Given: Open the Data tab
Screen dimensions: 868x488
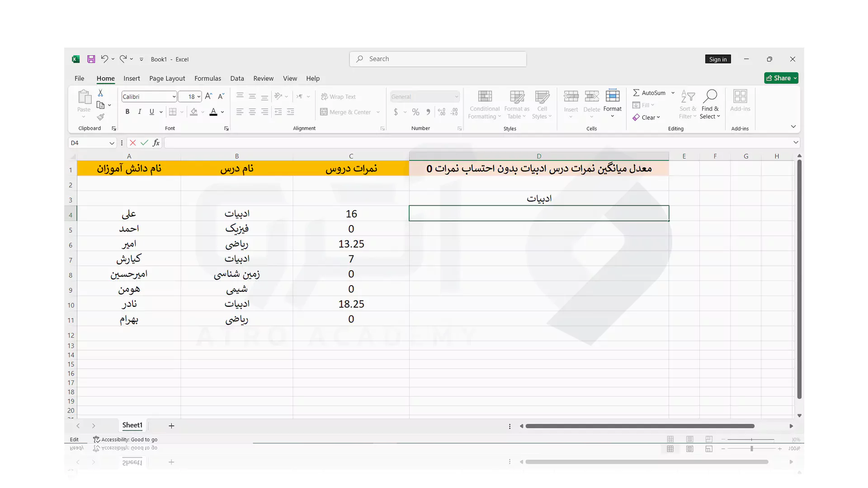Looking at the screenshot, I should (237, 78).
